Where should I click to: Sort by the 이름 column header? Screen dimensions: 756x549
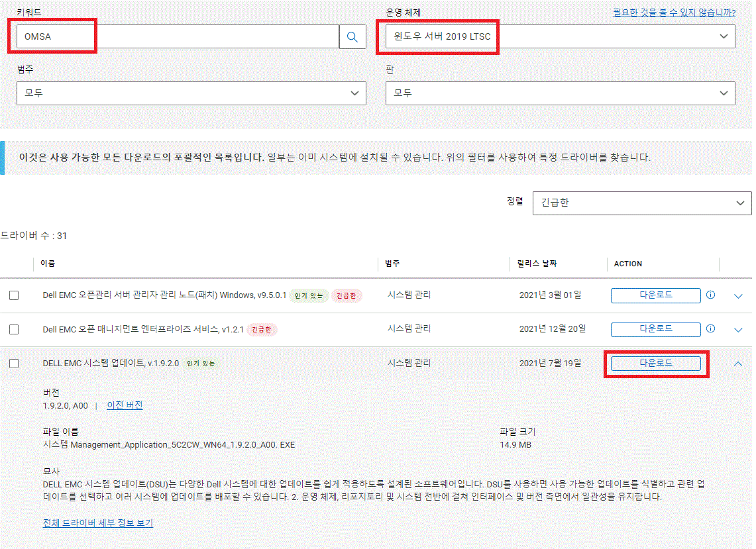(x=48, y=264)
